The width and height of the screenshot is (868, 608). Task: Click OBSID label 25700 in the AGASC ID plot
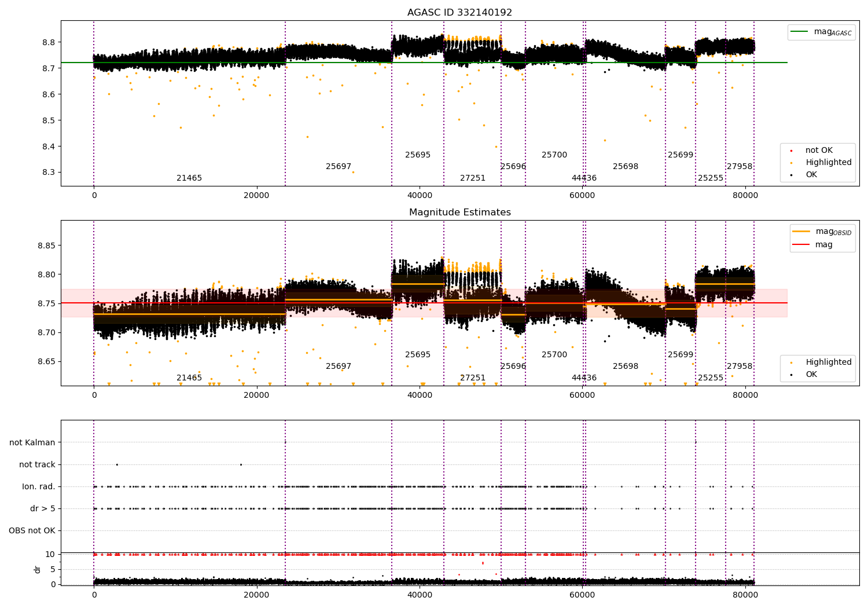[554, 155]
